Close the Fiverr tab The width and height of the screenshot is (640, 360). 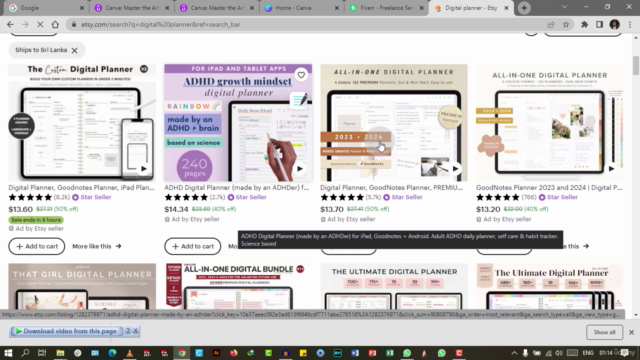422,8
